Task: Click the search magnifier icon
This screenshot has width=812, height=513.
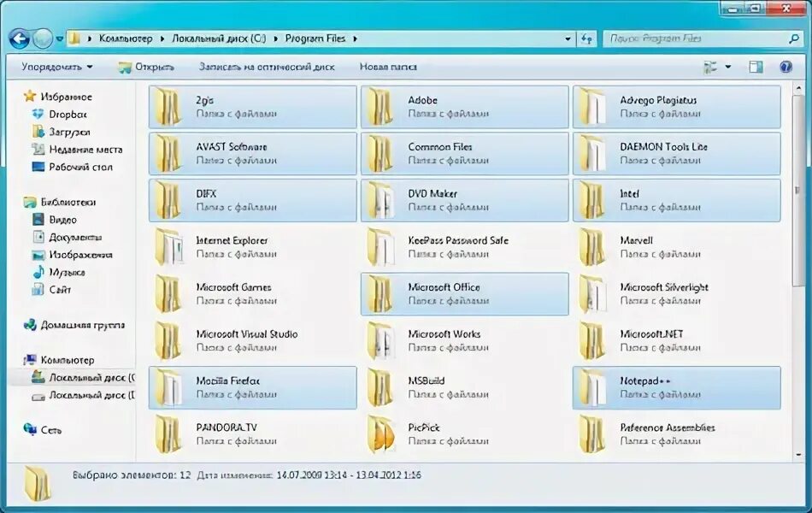Action: (794, 38)
